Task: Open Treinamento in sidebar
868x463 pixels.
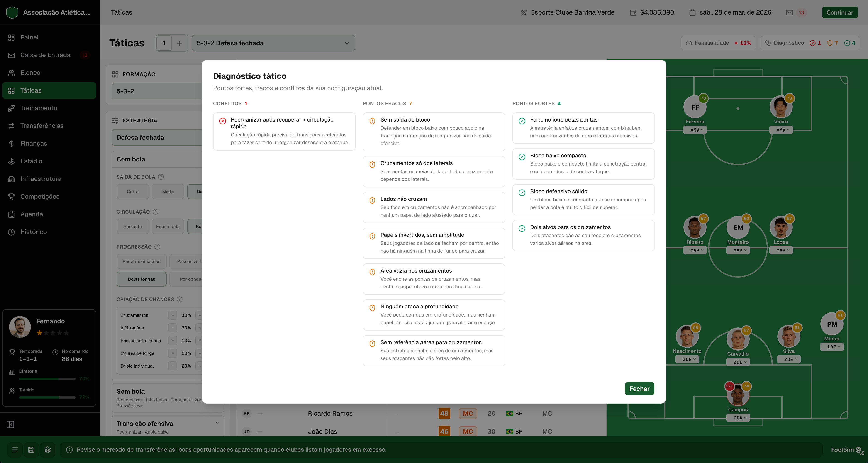Action: pos(49,108)
